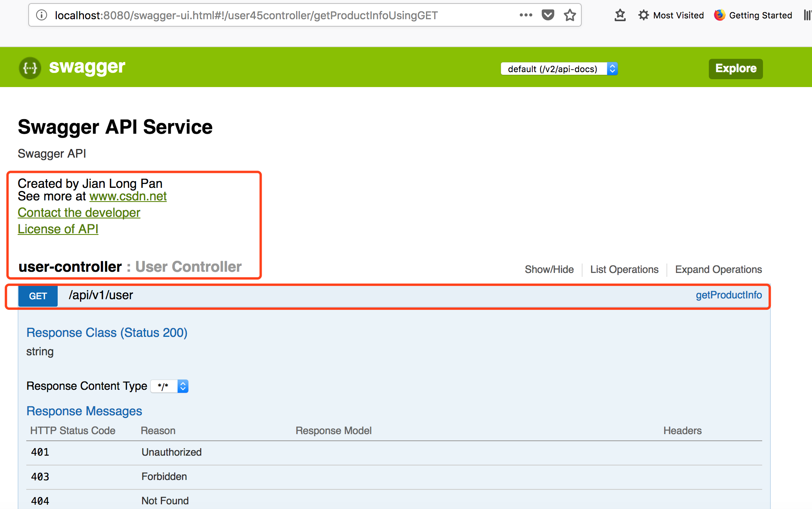Image resolution: width=812 pixels, height=509 pixels.
Task: Open Most Visited bookmarks folder
Action: point(671,15)
